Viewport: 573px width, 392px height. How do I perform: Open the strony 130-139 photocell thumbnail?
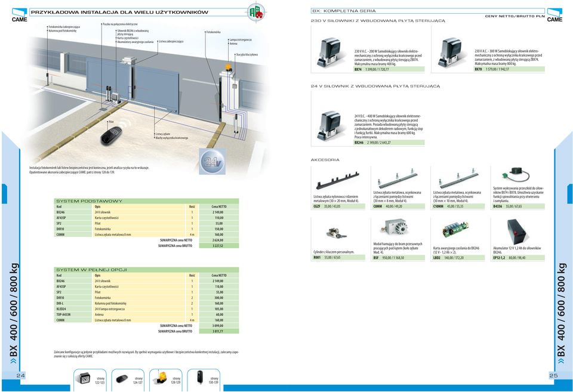(204, 380)
